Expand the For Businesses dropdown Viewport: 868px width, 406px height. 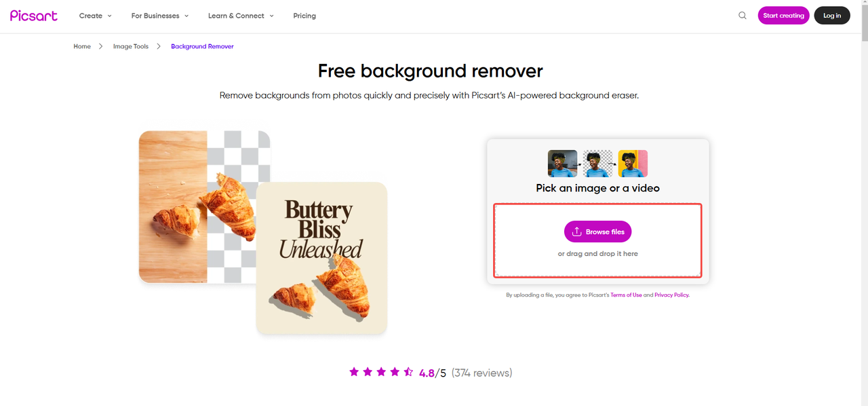click(160, 16)
